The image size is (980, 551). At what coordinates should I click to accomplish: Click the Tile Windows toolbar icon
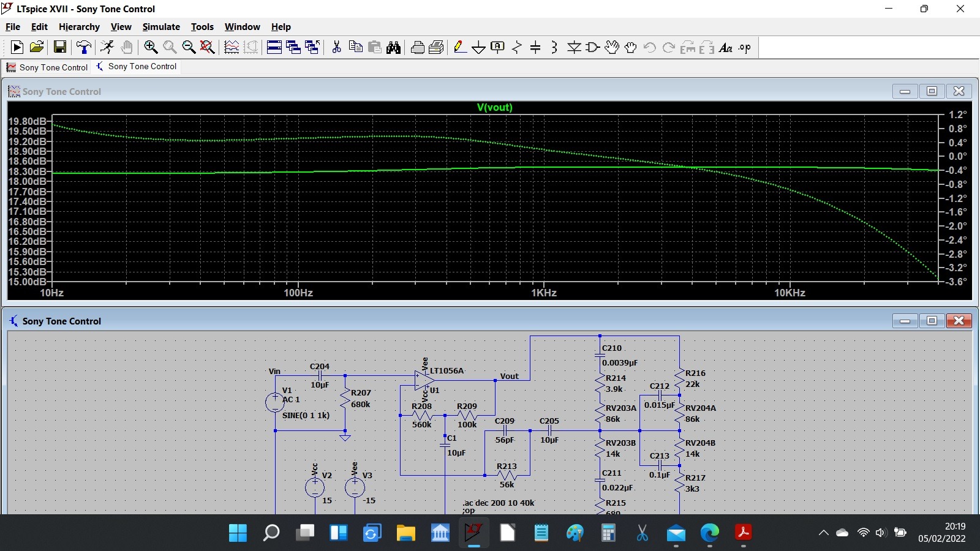click(x=274, y=47)
